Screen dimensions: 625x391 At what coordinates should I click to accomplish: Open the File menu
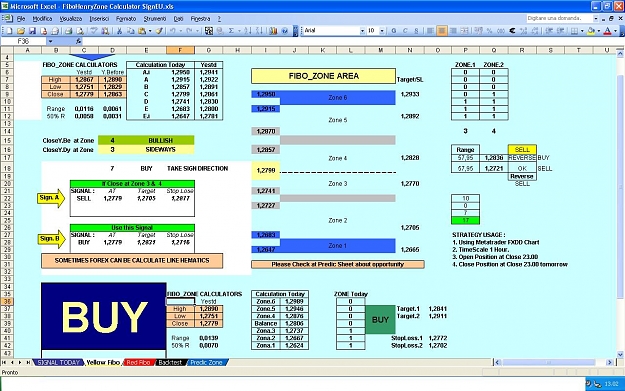[x=21, y=19]
